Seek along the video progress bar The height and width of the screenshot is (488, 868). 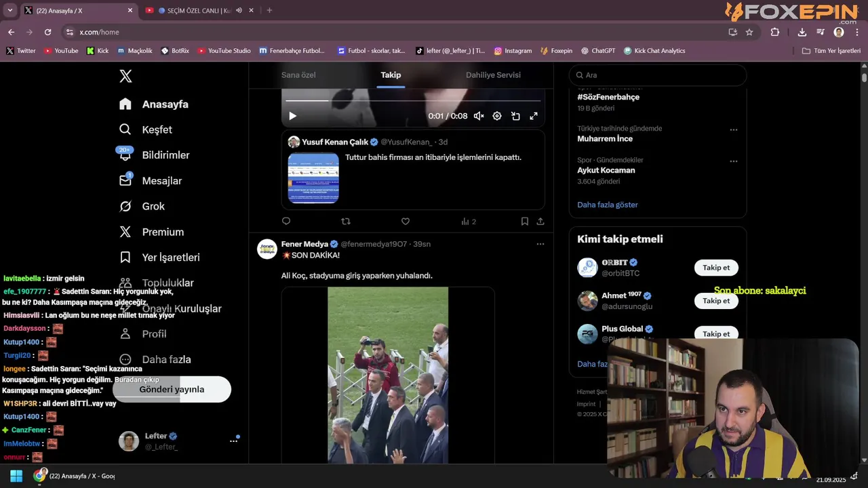(413, 101)
